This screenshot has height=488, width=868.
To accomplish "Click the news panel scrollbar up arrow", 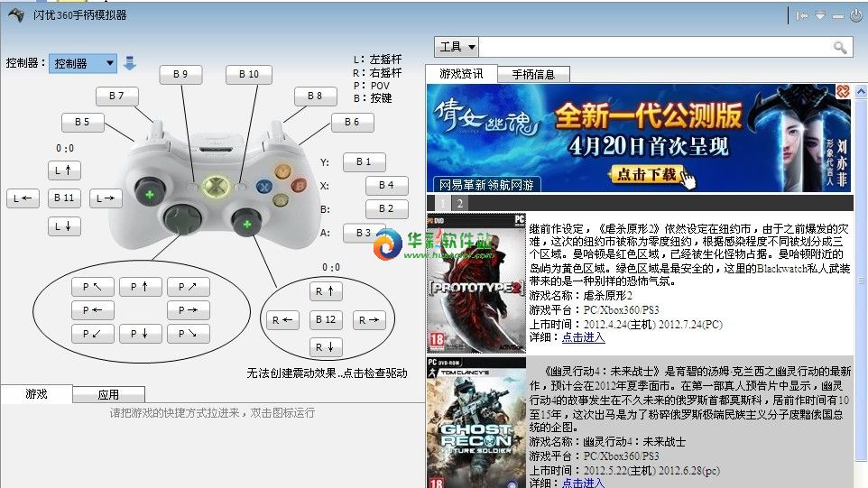I will 861,90.
